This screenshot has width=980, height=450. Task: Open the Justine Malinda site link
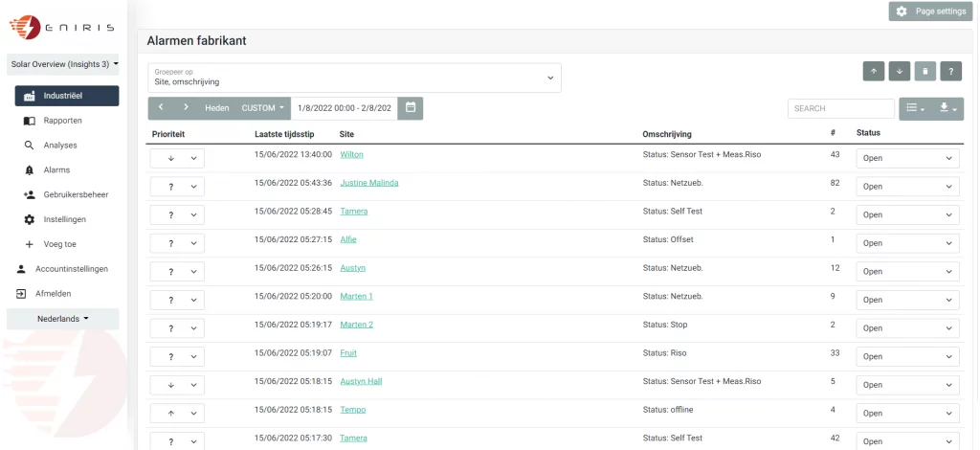point(368,183)
